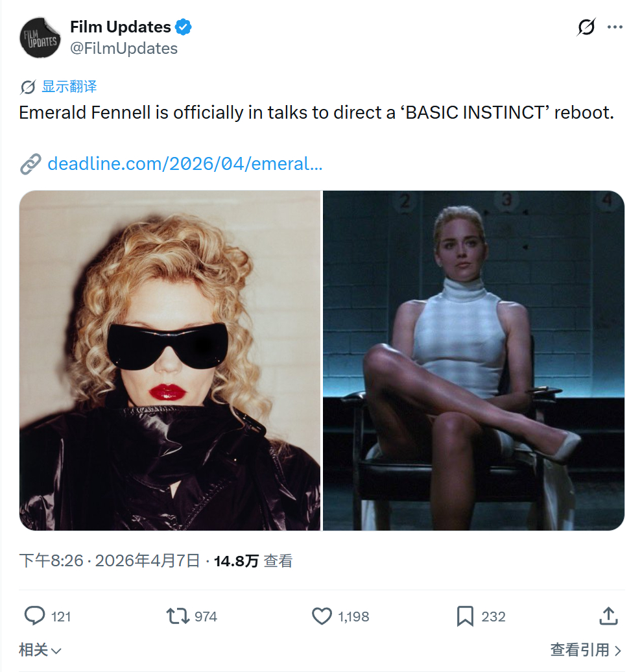Open 查看引用 quotes chevron

(586, 650)
